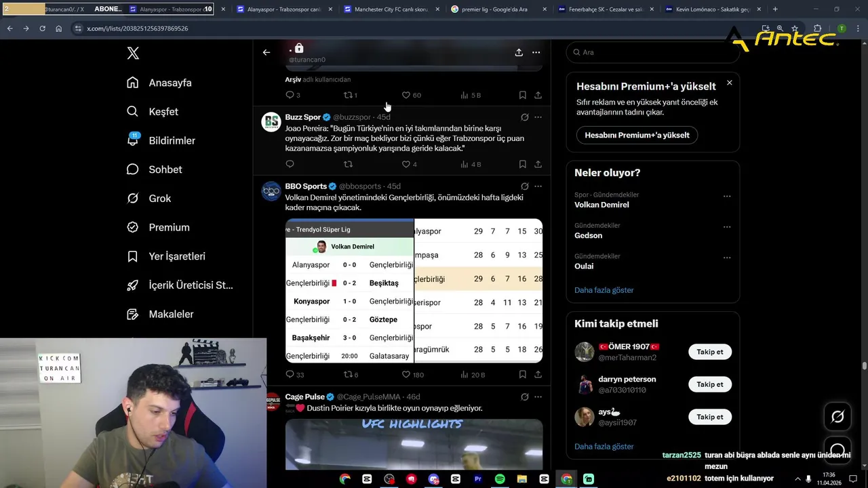
Task: Share the list via header share icon
Action: (x=519, y=52)
